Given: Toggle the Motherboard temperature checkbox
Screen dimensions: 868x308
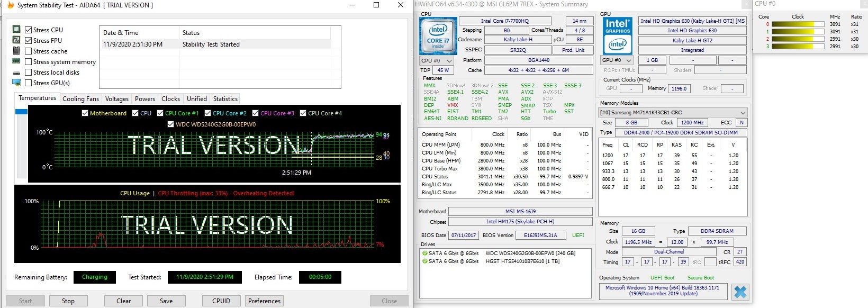Looking at the screenshot, I should 85,113.
